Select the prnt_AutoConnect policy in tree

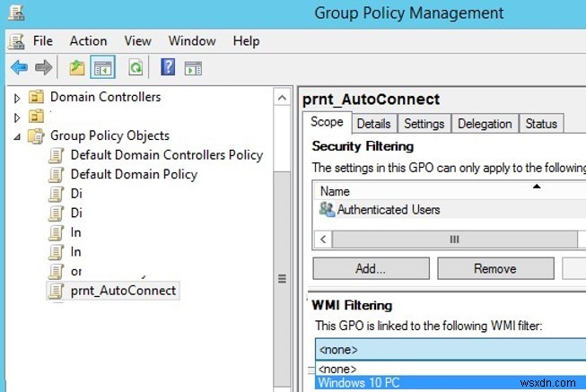[123, 291]
